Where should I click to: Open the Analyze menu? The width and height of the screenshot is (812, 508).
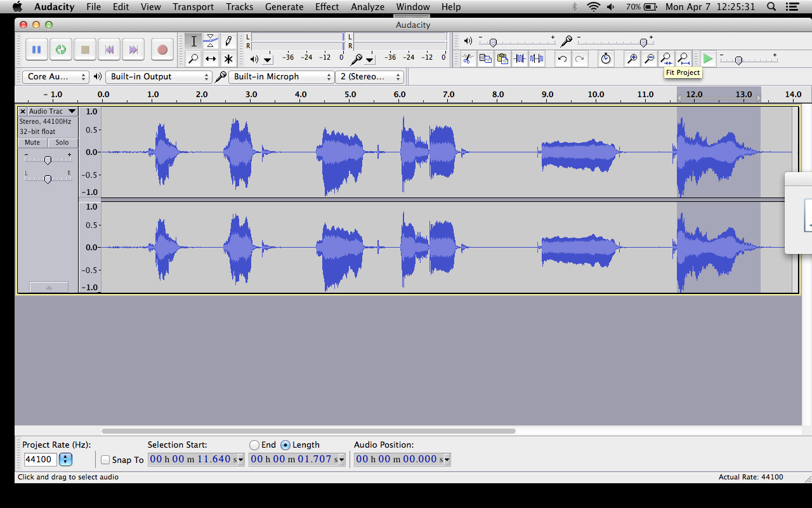pos(368,7)
